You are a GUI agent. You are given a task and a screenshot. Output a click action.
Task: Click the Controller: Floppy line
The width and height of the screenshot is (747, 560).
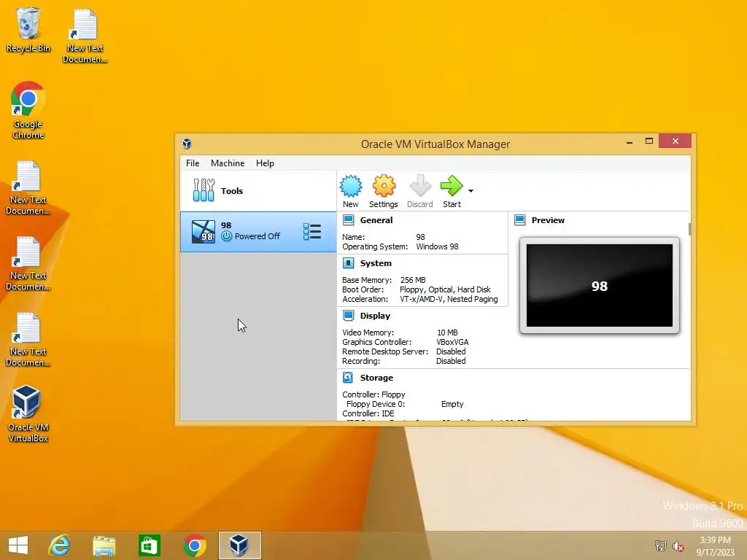pyautogui.click(x=373, y=394)
